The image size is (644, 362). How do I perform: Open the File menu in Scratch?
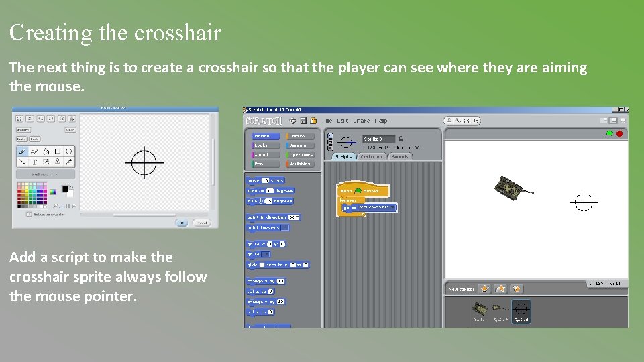[x=327, y=121]
